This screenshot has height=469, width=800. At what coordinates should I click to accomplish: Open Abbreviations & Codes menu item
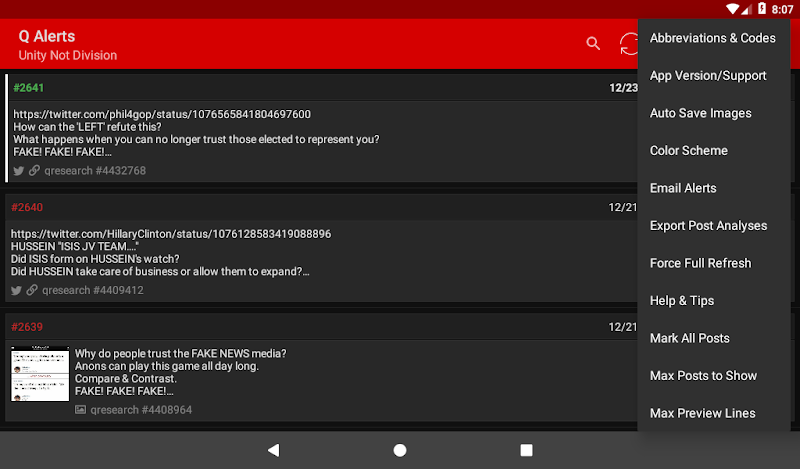click(713, 38)
